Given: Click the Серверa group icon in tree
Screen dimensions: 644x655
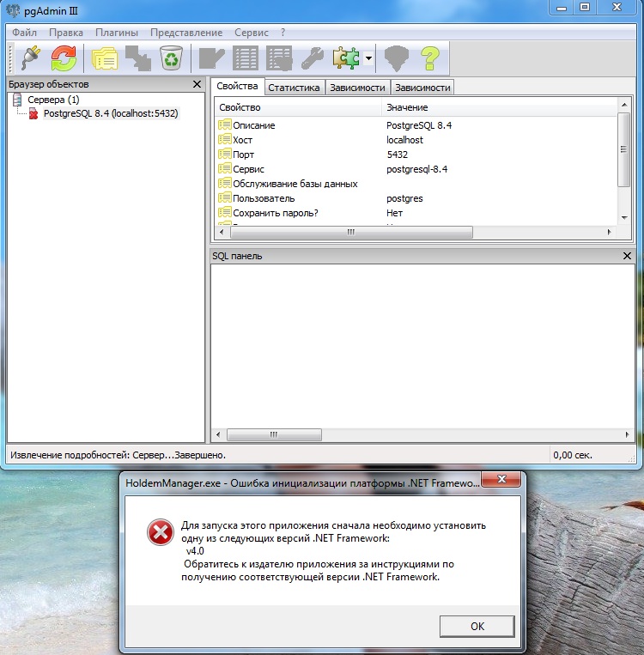Looking at the screenshot, I should (x=17, y=100).
